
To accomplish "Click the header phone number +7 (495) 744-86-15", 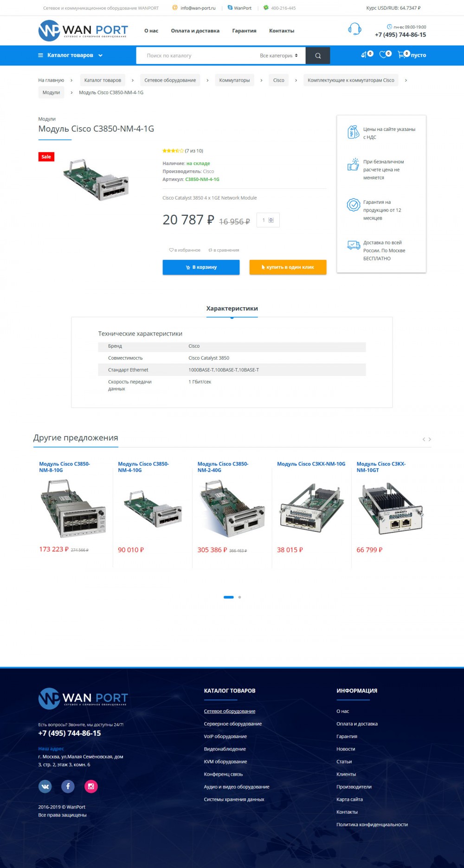I will [x=400, y=35].
